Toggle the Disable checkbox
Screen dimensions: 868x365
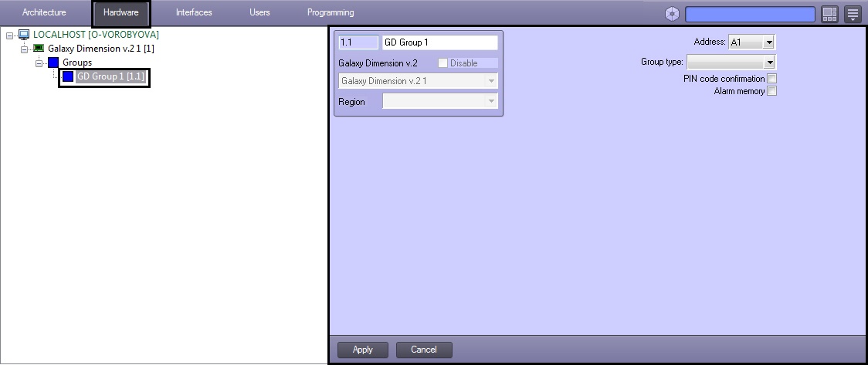442,63
